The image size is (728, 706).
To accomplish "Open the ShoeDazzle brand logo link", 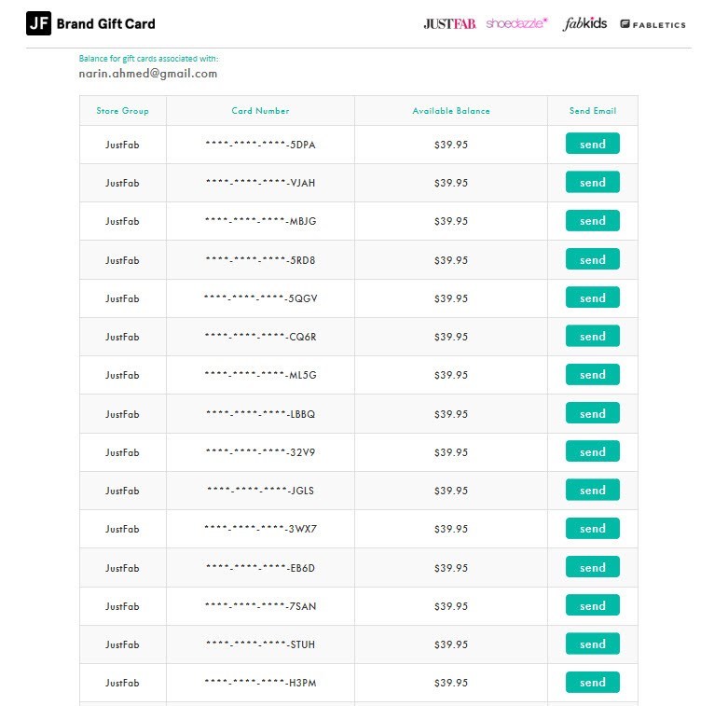I will click(x=516, y=23).
